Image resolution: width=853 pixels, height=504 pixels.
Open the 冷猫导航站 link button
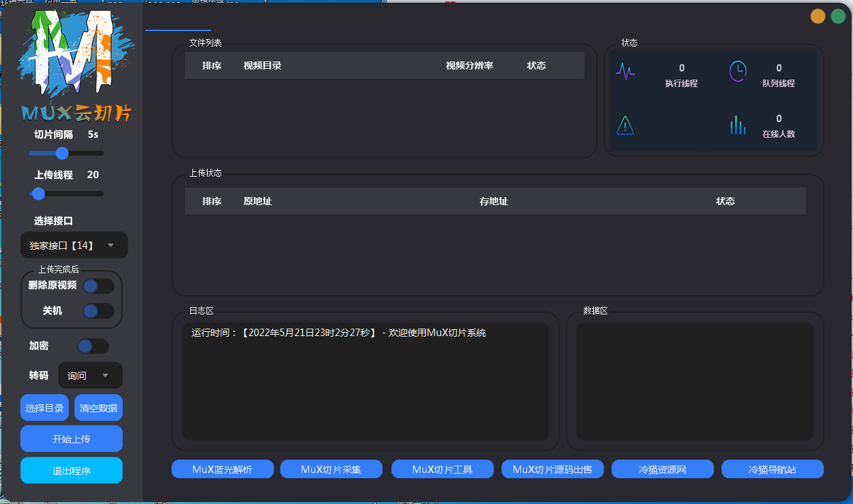click(773, 469)
